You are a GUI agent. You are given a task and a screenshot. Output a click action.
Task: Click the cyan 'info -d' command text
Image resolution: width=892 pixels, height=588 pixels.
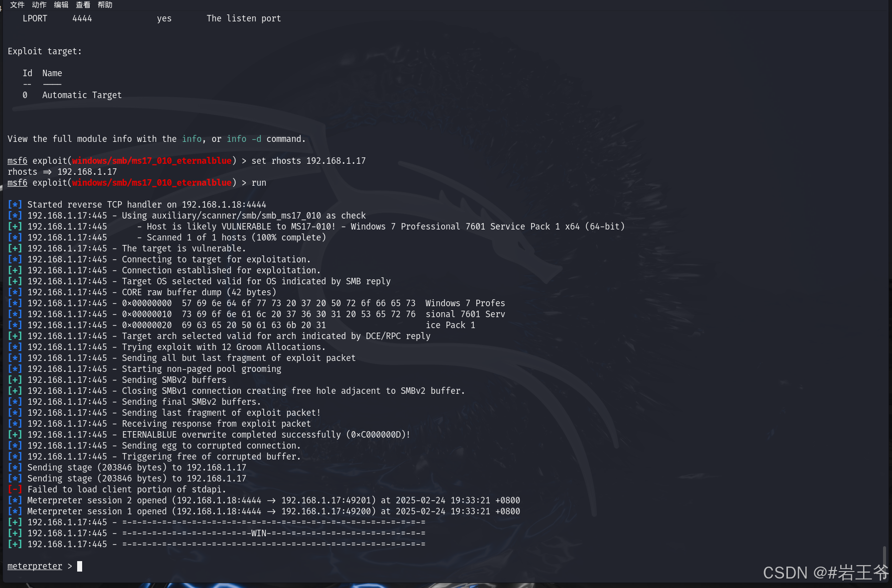[244, 139]
